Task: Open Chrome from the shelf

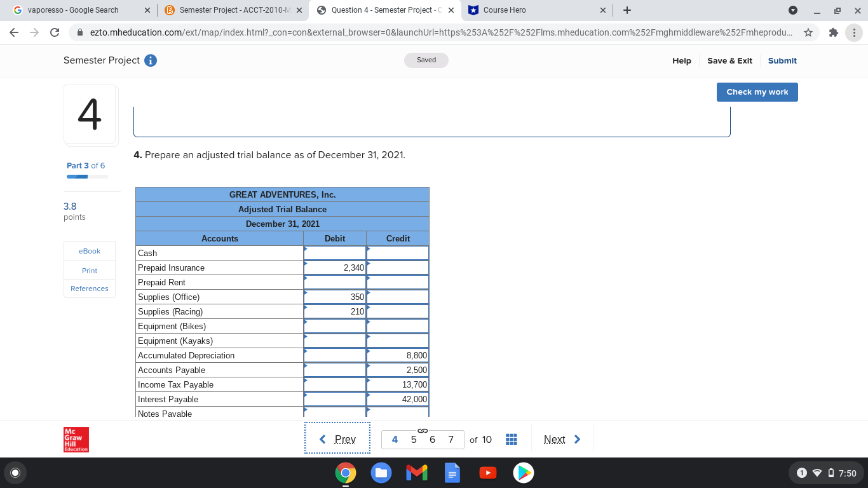Action: tap(345, 473)
